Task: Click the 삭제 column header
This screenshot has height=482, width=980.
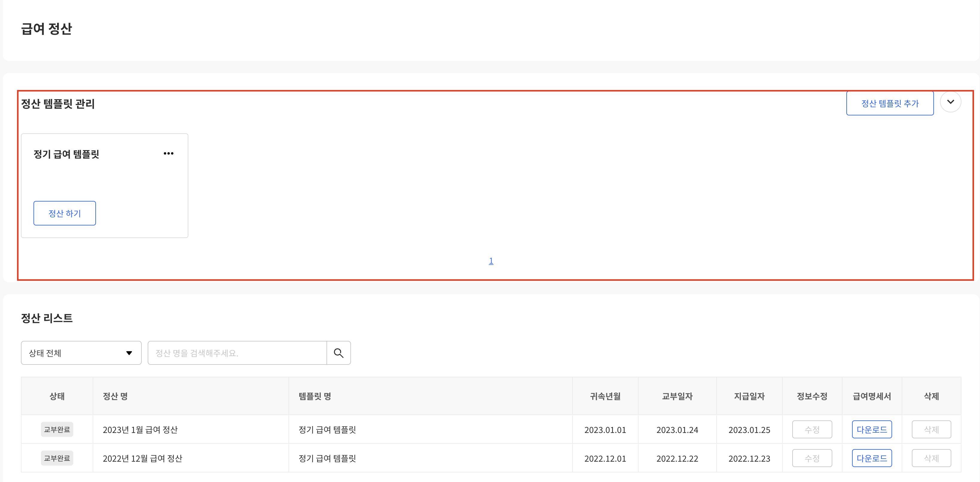Action: click(x=932, y=396)
